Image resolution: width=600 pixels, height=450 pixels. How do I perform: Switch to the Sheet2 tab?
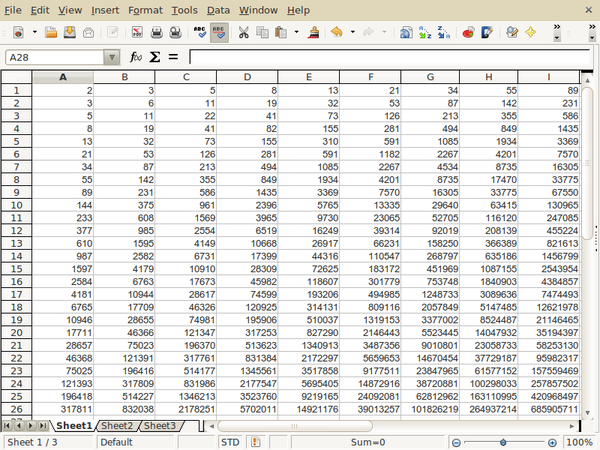point(117,426)
